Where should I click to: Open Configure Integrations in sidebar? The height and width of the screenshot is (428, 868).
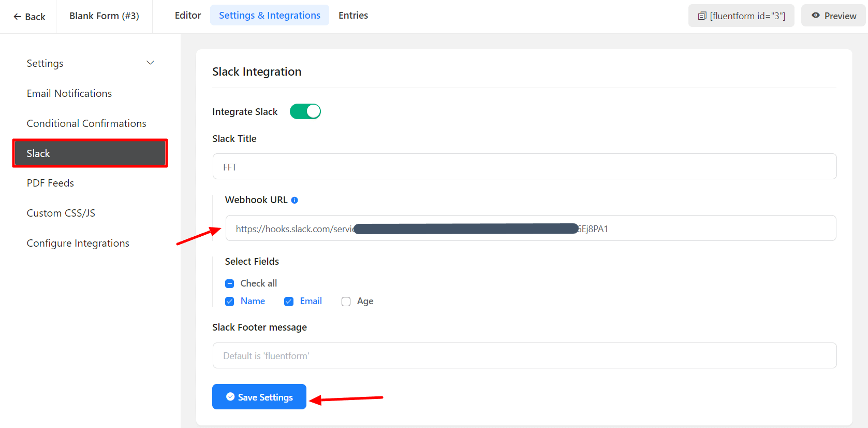78,243
